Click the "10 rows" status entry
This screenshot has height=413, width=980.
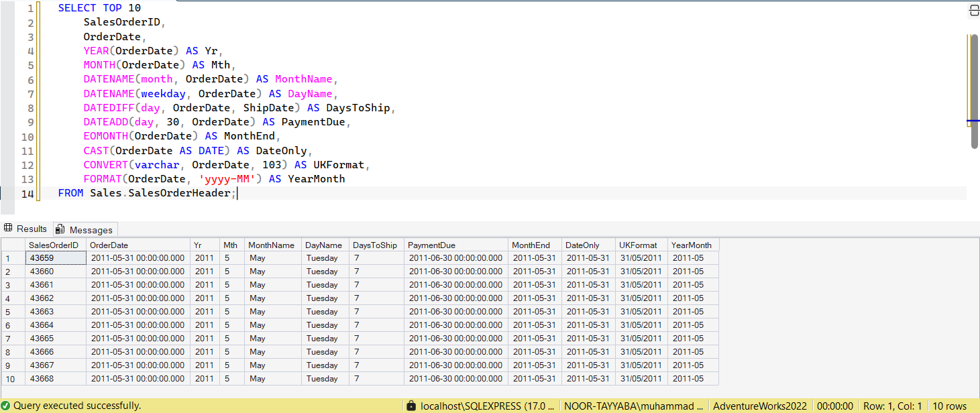[x=950, y=406]
